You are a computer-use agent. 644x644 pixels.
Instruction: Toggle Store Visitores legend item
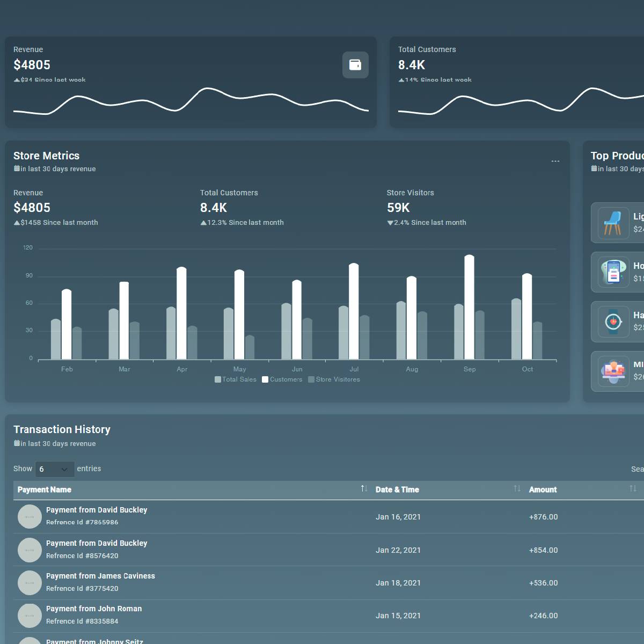pos(334,379)
